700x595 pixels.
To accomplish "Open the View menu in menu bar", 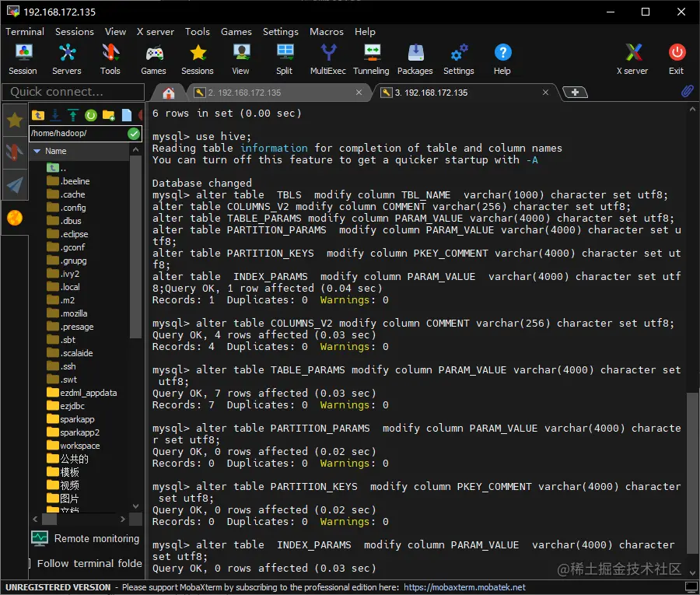I will [x=116, y=32].
